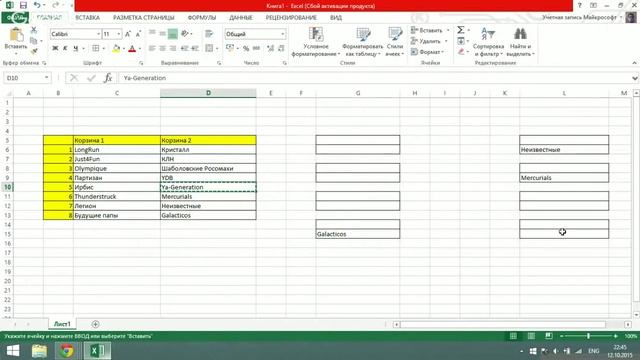Screen dimensions: 640x360
Task: Click the Insert Function fx icon
Action: point(108,78)
